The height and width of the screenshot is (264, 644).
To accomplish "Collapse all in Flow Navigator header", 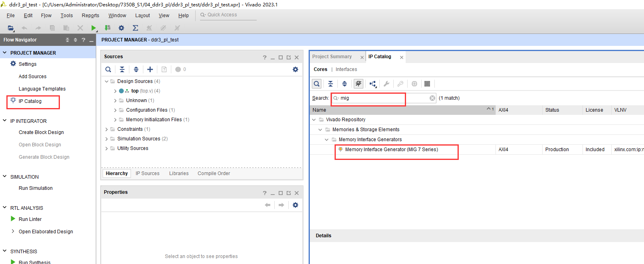I will 67,40.
